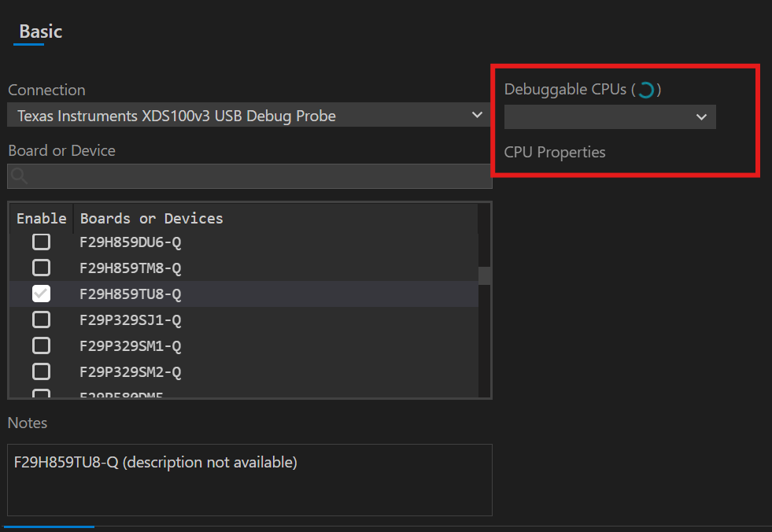Select the F29H859TM8-Q device name
Screen dimensions: 772x532
click(131, 268)
